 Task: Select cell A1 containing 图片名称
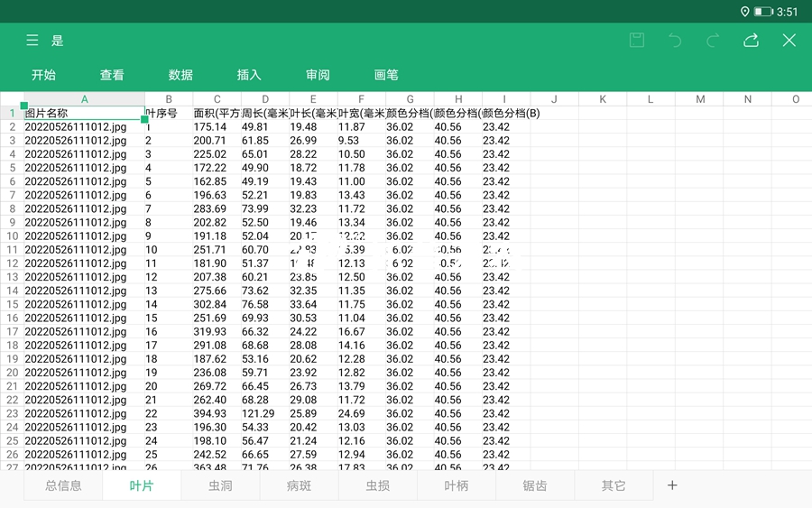pos(83,114)
